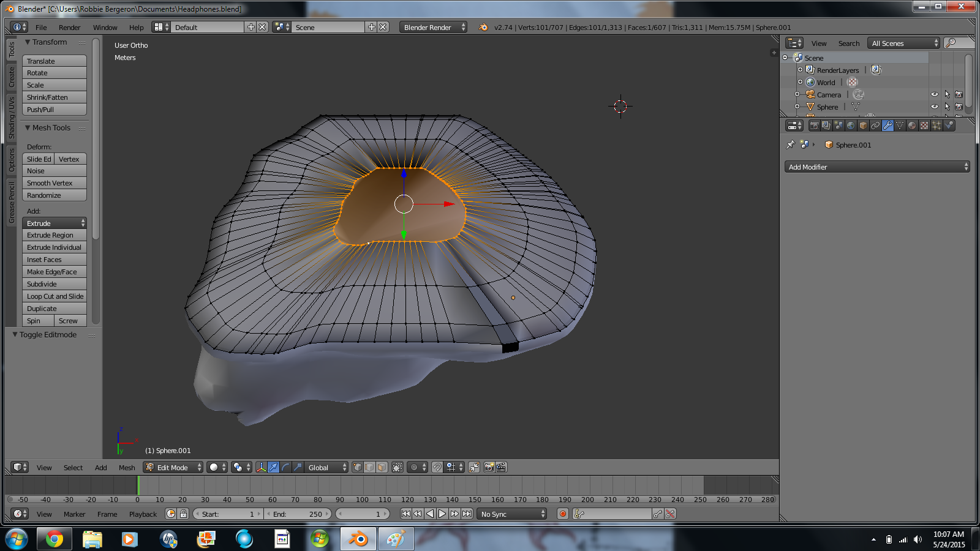The height and width of the screenshot is (551, 980).
Task: Open the Constraints properties tab
Action: coord(875,126)
